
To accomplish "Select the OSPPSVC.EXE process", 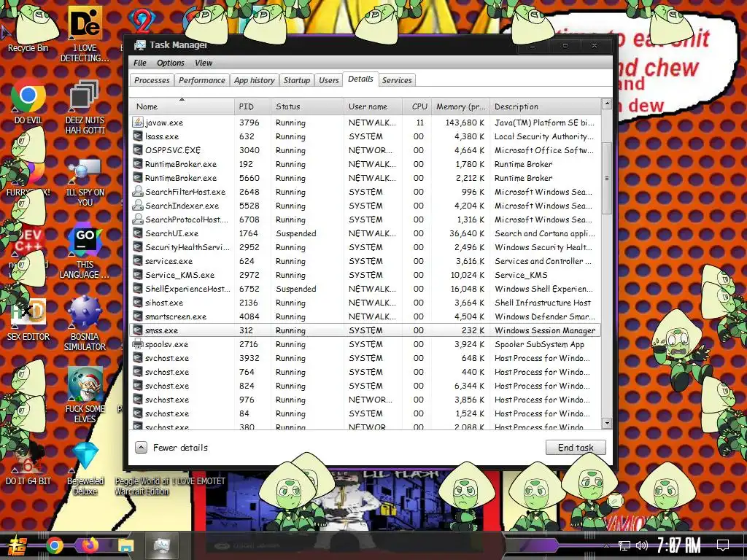I will [365, 150].
